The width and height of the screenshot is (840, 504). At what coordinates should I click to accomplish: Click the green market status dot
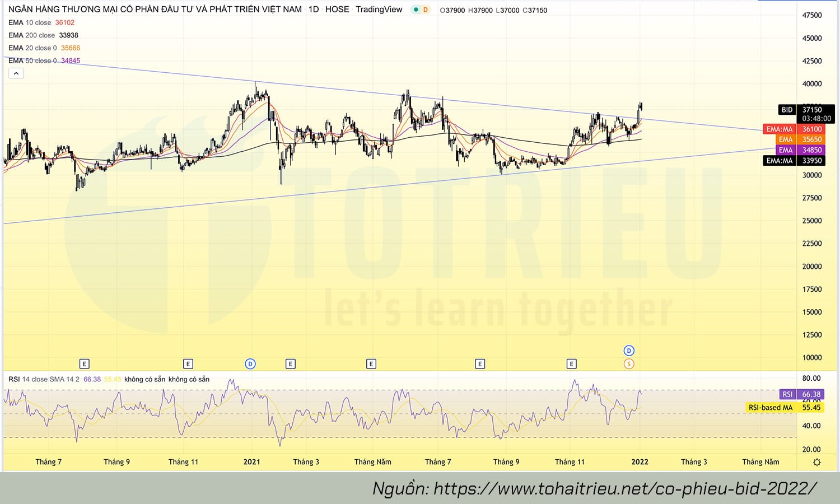pyautogui.click(x=416, y=10)
